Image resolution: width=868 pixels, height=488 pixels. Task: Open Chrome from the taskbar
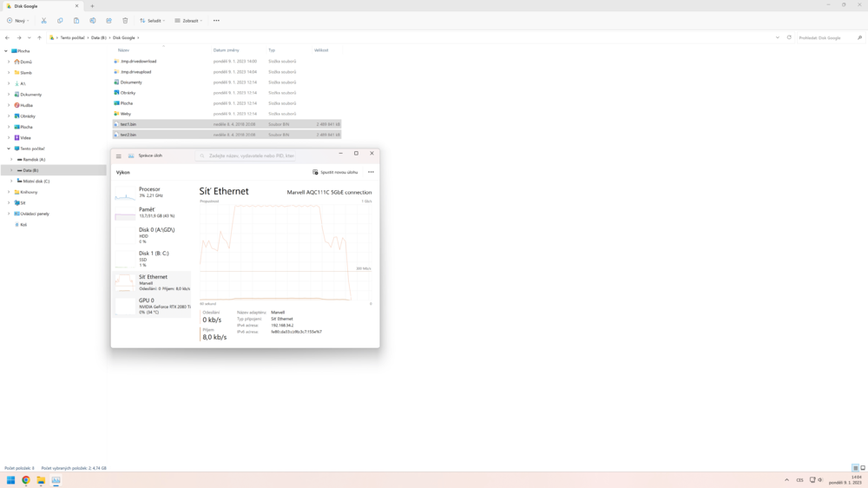(x=26, y=480)
